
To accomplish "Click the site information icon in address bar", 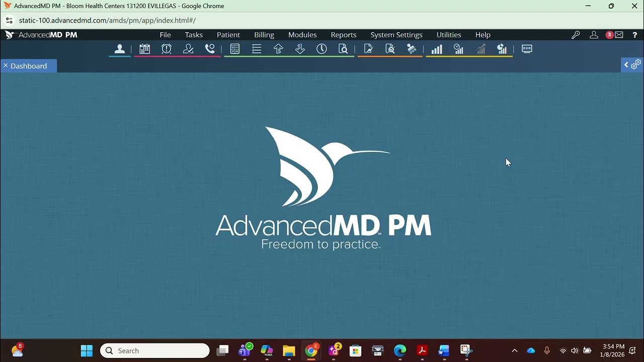I will tap(9, 21).
